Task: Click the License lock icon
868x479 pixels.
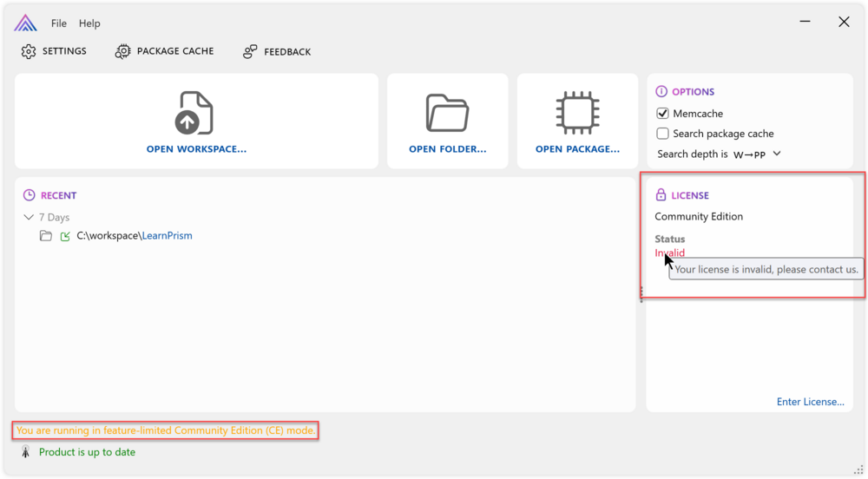Action: click(x=661, y=194)
